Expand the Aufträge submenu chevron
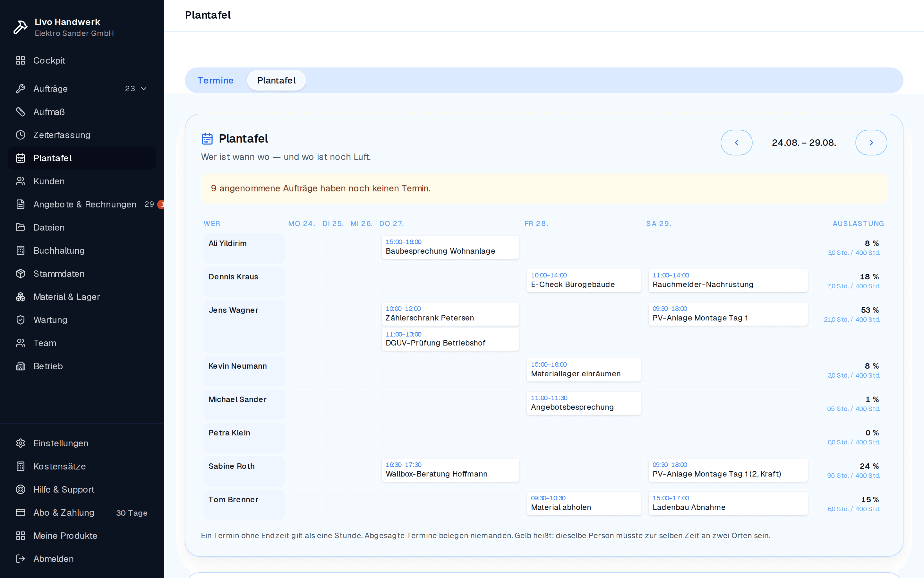The width and height of the screenshot is (924, 578). tap(144, 89)
